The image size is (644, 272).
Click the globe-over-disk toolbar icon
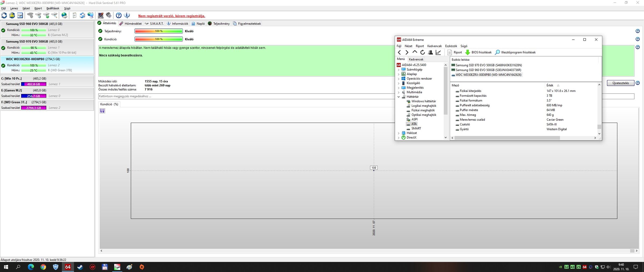pyautogui.click(x=64, y=15)
